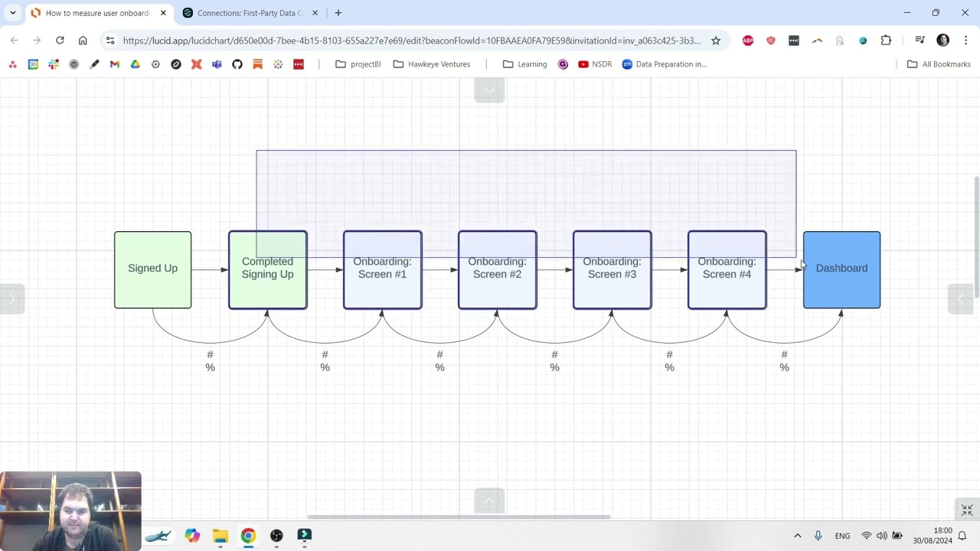
Task: View site information icon in address bar
Action: pyautogui.click(x=110, y=41)
